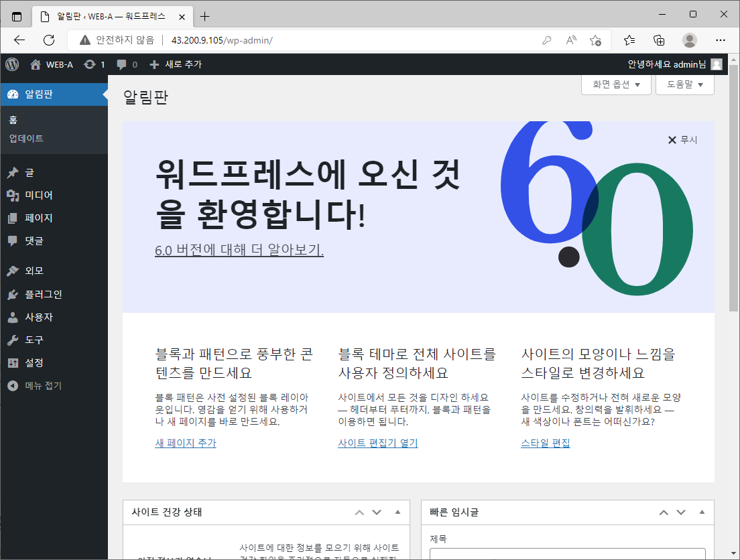The height and width of the screenshot is (560, 740).
Task: Click the saved password key icon
Action: click(547, 41)
